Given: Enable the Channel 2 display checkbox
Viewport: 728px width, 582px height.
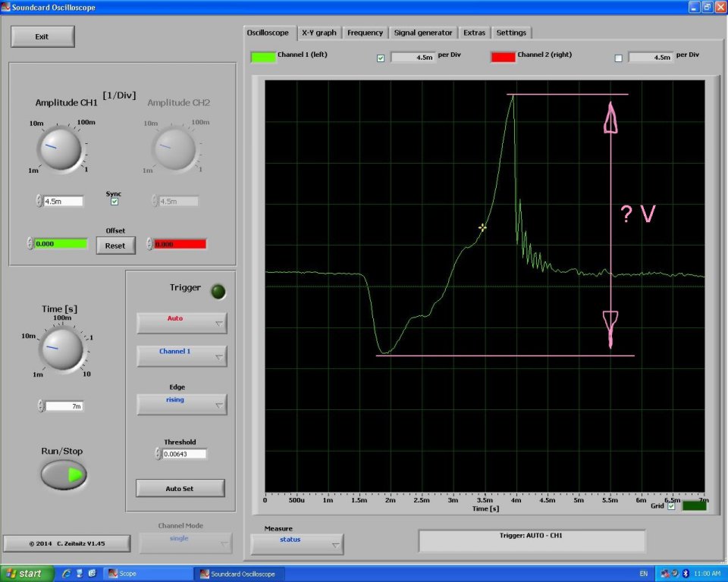Looking at the screenshot, I should [618, 58].
